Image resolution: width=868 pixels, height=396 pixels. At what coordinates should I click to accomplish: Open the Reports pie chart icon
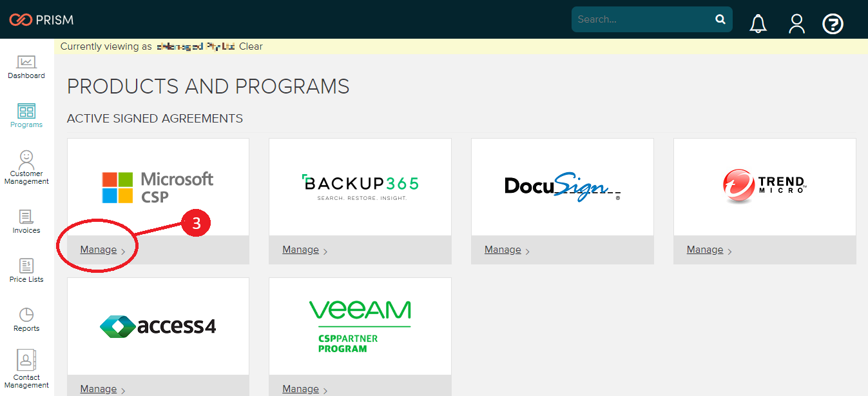[26, 315]
